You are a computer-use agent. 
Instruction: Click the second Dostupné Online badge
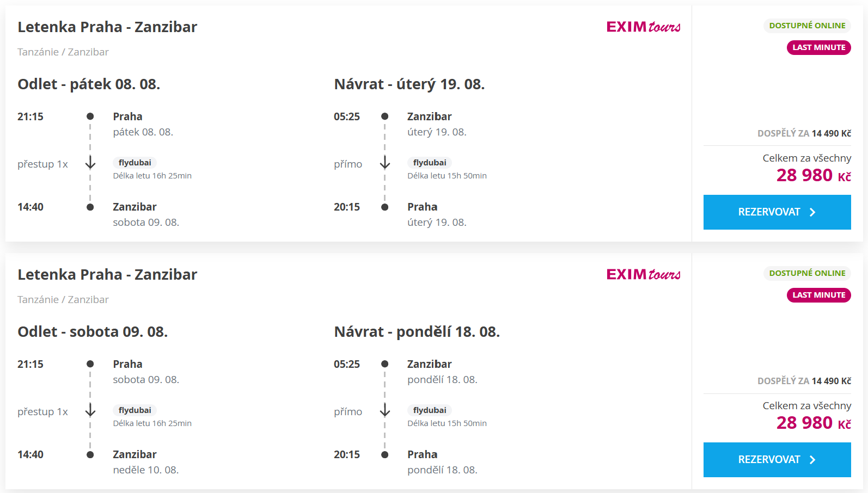(x=807, y=273)
